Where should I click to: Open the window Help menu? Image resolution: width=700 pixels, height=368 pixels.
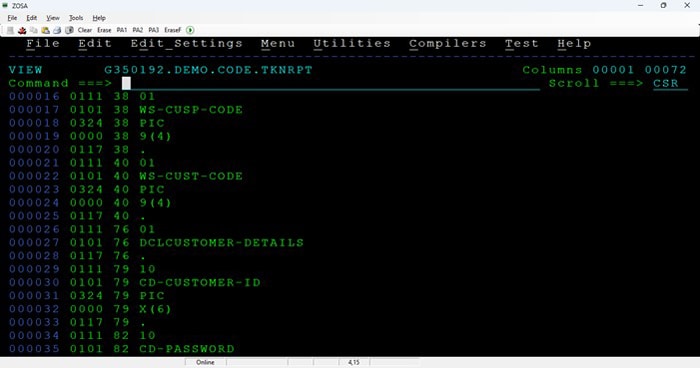[99, 18]
